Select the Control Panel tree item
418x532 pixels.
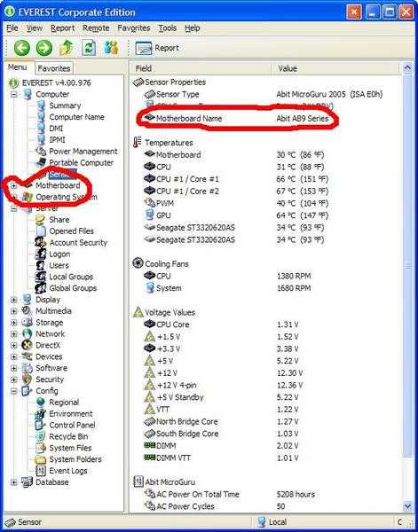(72, 425)
